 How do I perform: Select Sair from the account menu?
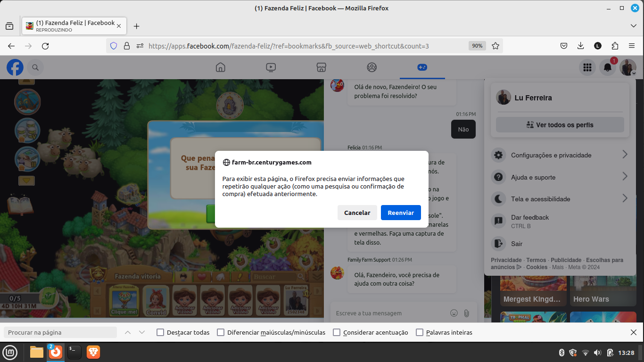point(517,244)
